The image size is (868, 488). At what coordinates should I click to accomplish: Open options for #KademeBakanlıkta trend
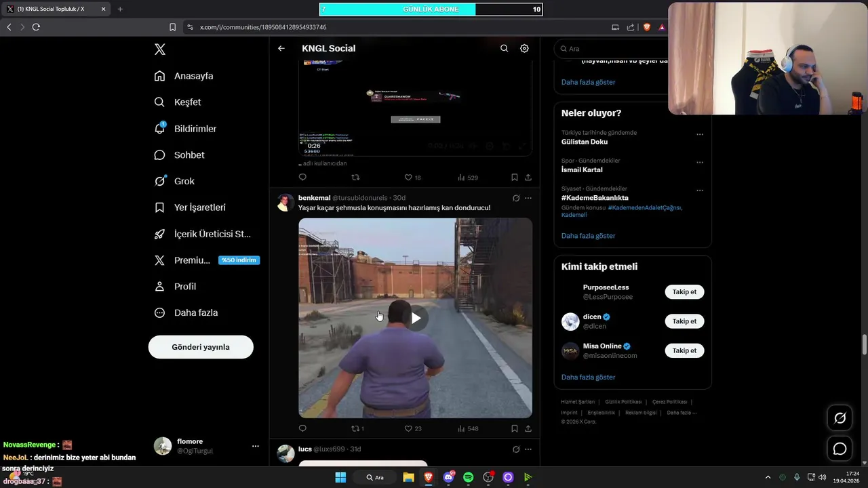(700, 190)
